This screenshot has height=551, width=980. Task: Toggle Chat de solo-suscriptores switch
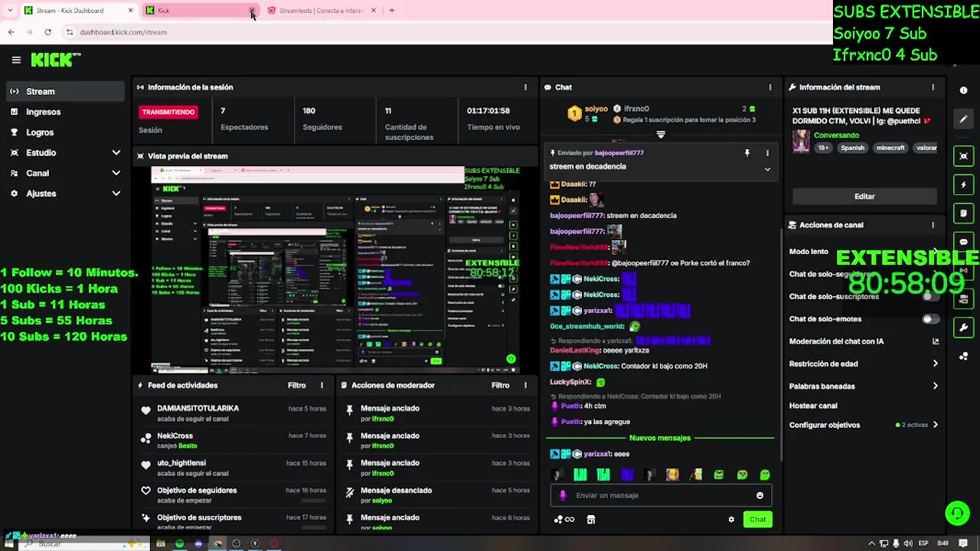point(930,296)
